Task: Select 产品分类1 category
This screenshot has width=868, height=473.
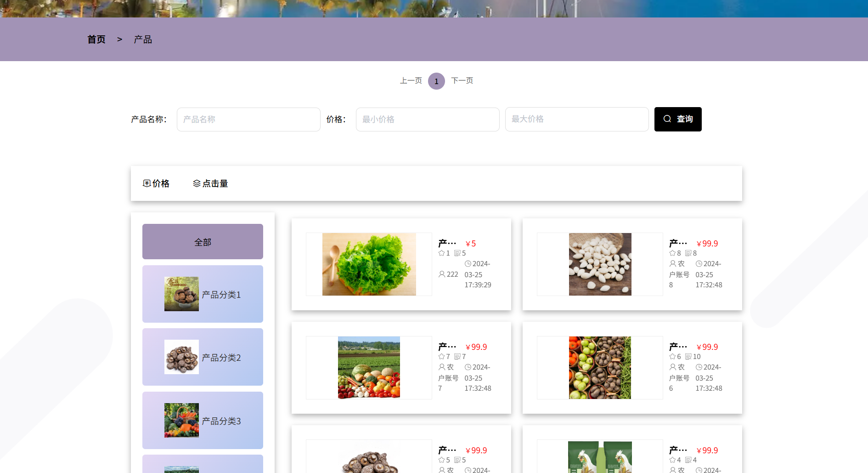Action: [x=203, y=294]
